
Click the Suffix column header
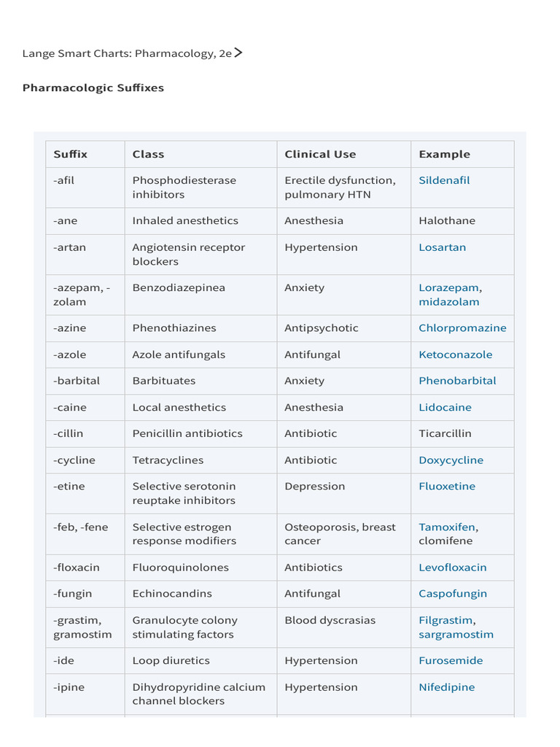70,154
